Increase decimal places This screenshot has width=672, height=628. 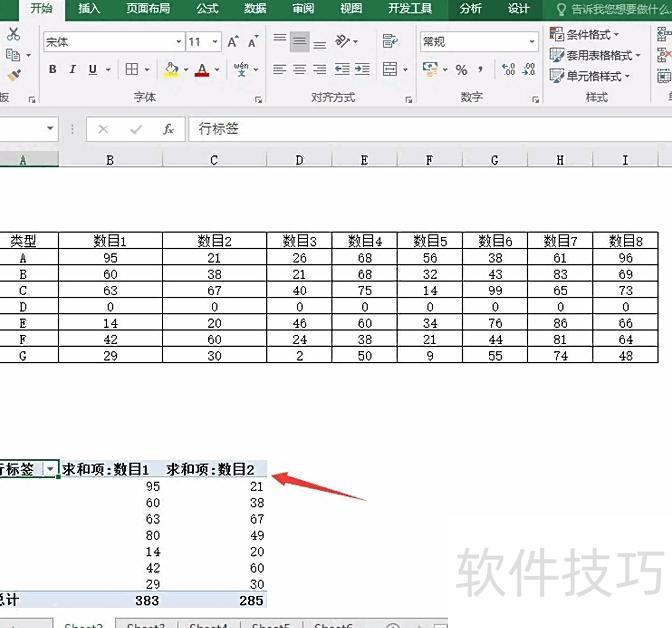click(508, 69)
